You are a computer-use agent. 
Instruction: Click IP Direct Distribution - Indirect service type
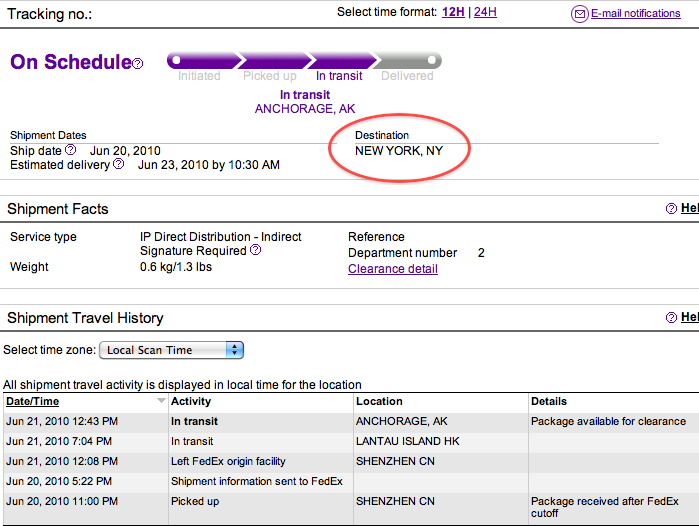click(221, 237)
